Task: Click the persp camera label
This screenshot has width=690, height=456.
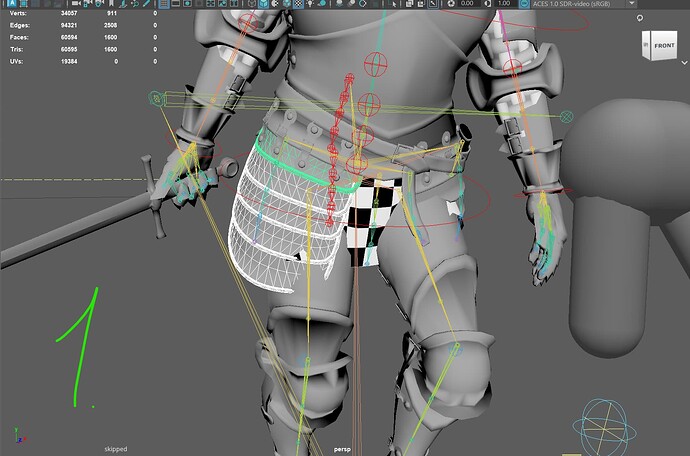Action: click(x=344, y=450)
